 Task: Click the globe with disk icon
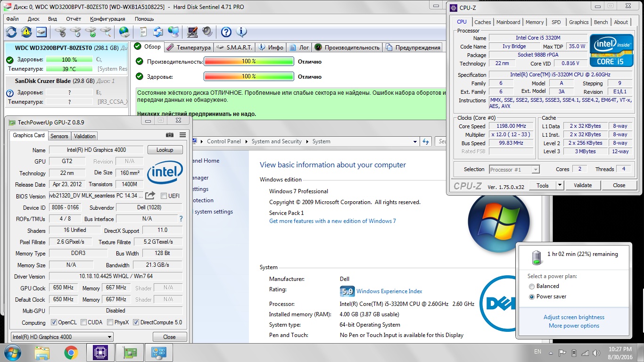pyautogui.click(x=124, y=32)
